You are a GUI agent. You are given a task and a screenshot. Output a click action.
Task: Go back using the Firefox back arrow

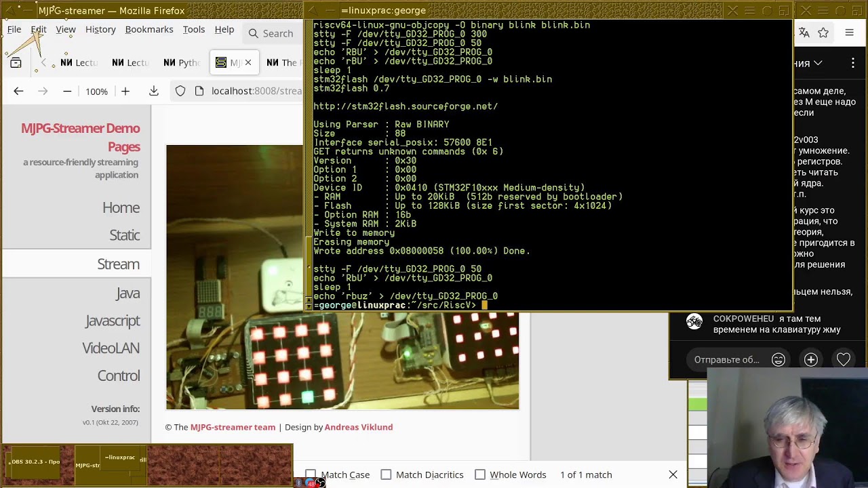click(18, 91)
